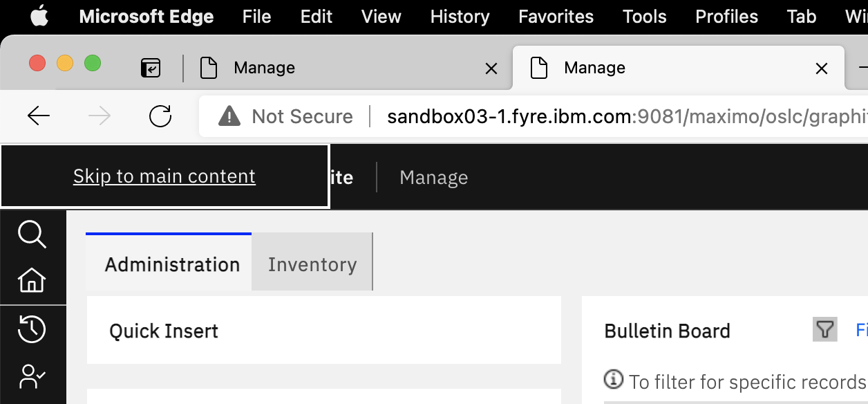Open the History menu
The image size is (868, 404).
coord(459,17)
